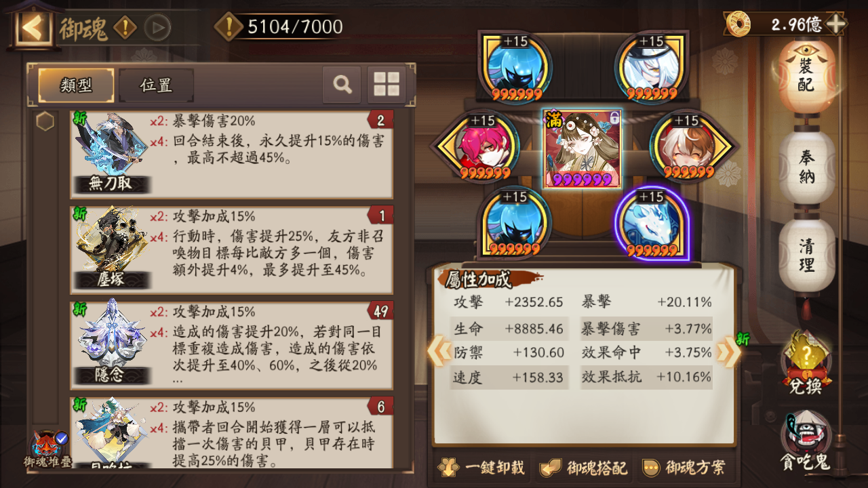Image resolution: width=868 pixels, height=488 pixels.
Task: Click the inventory capacity warning icon
Action: pyautogui.click(x=229, y=27)
